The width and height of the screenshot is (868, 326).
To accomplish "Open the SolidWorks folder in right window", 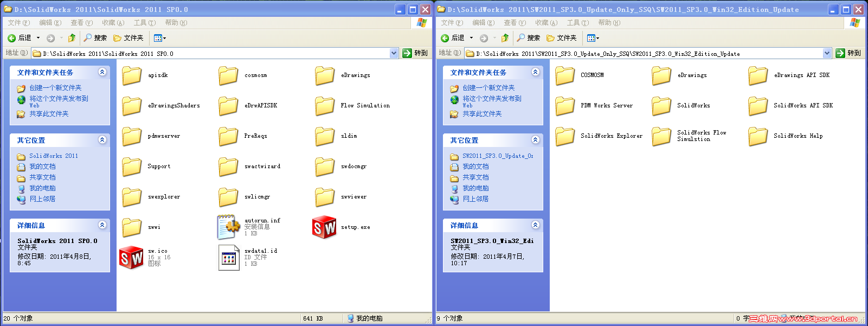I will tap(661, 106).
